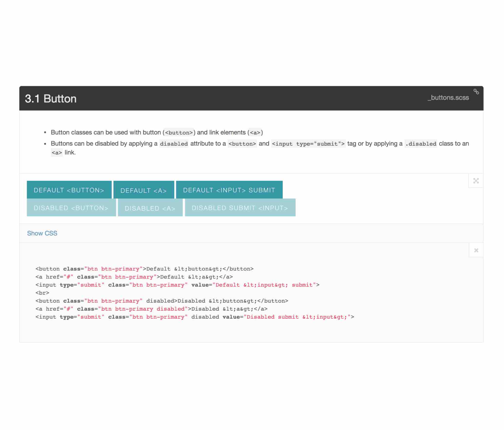This screenshot has width=504, height=430.
Task: Click the markup line for Default <a>
Action: 134,277
